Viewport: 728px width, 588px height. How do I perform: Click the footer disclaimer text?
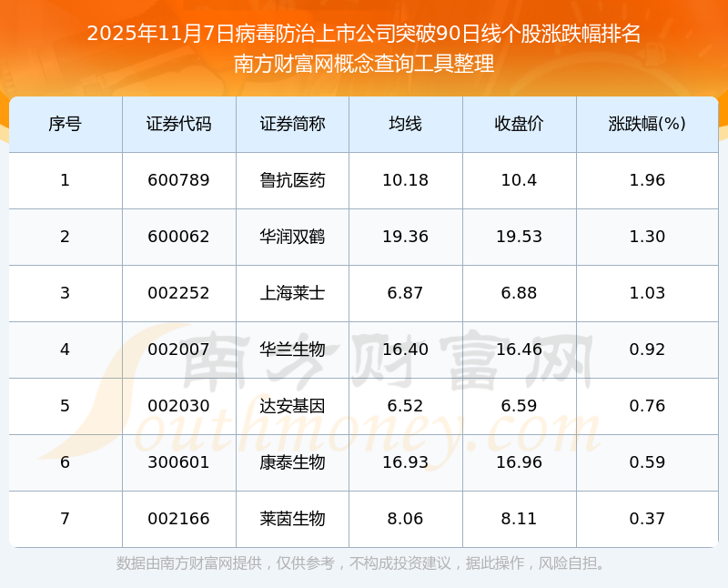361,563
